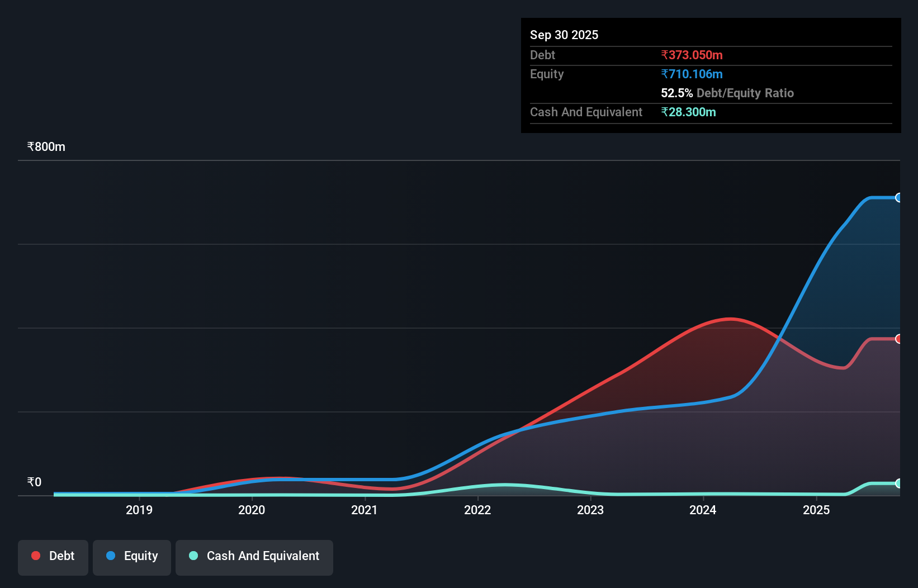918x588 pixels.
Task: Select the red Debt legend dot
Action: coord(35,556)
